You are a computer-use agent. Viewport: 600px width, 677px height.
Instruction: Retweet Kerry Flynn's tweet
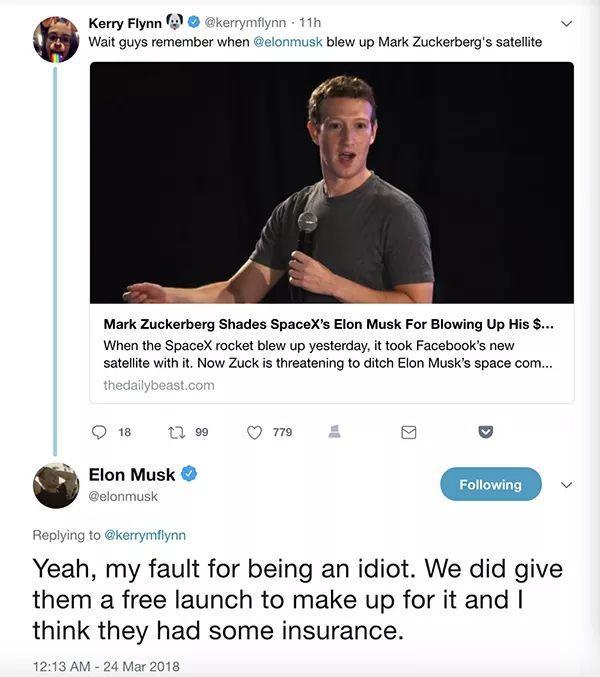point(176,432)
